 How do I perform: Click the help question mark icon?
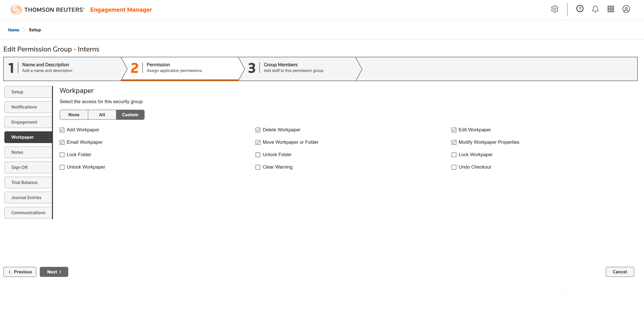580,9
